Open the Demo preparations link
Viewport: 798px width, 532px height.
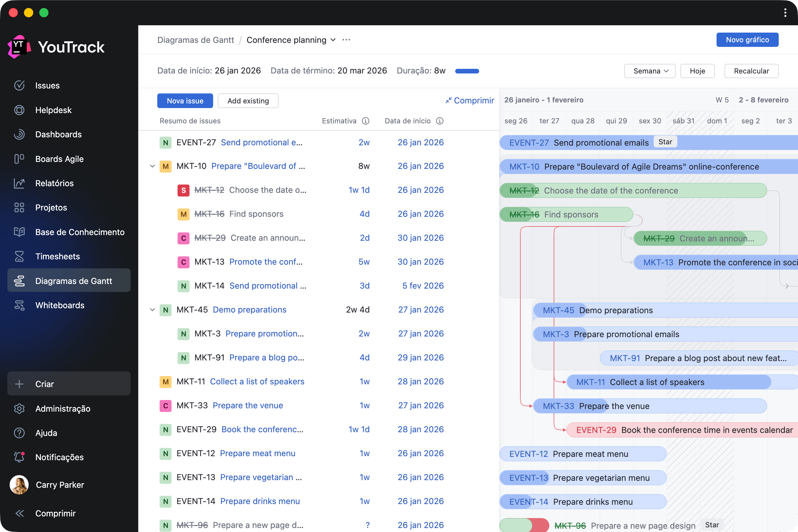(249, 310)
